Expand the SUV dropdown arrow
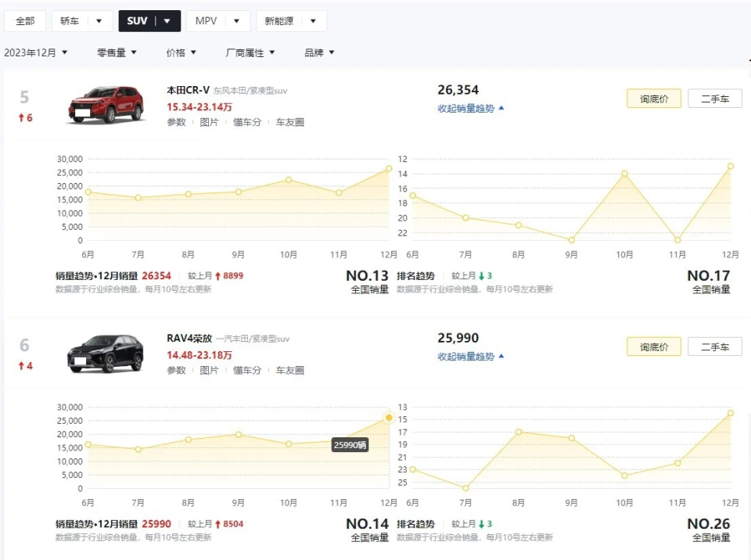Image resolution: width=751 pixels, height=560 pixels. point(167,21)
